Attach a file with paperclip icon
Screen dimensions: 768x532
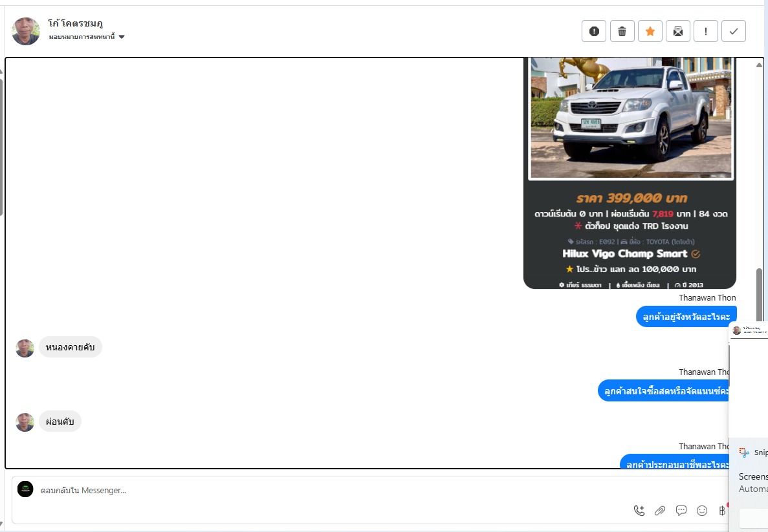(x=660, y=511)
